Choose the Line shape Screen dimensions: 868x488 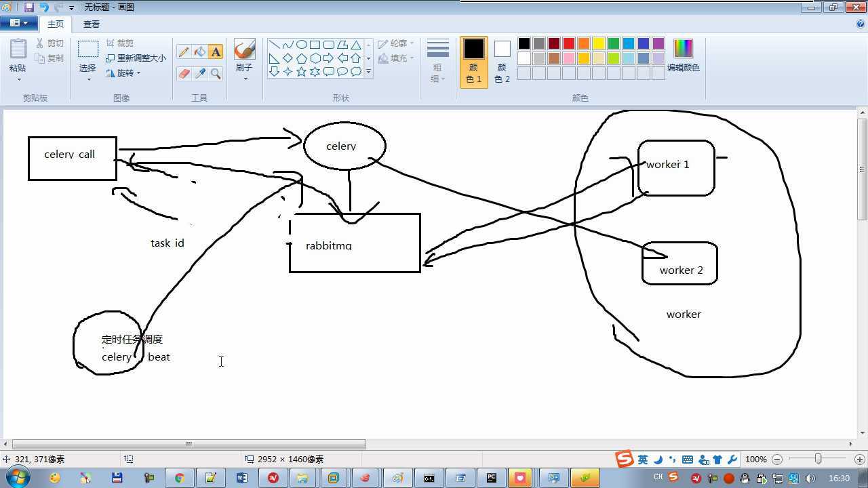[275, 45]
